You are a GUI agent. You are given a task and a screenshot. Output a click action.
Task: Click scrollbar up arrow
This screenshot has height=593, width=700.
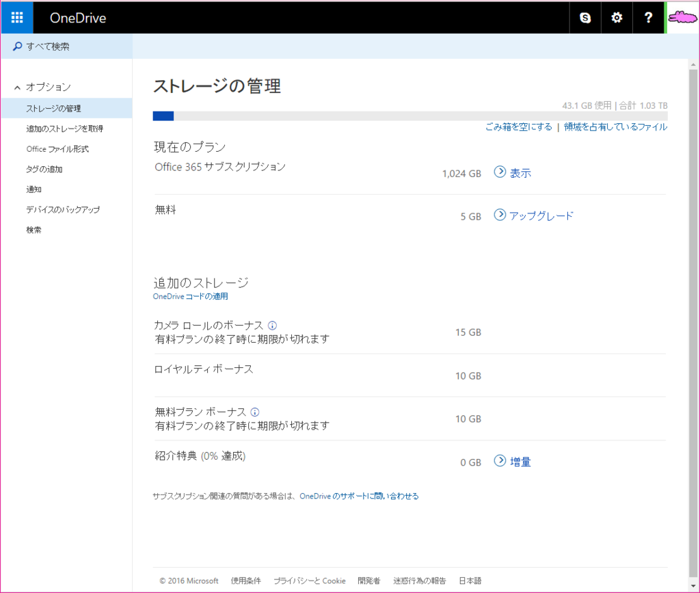point(693,65)
